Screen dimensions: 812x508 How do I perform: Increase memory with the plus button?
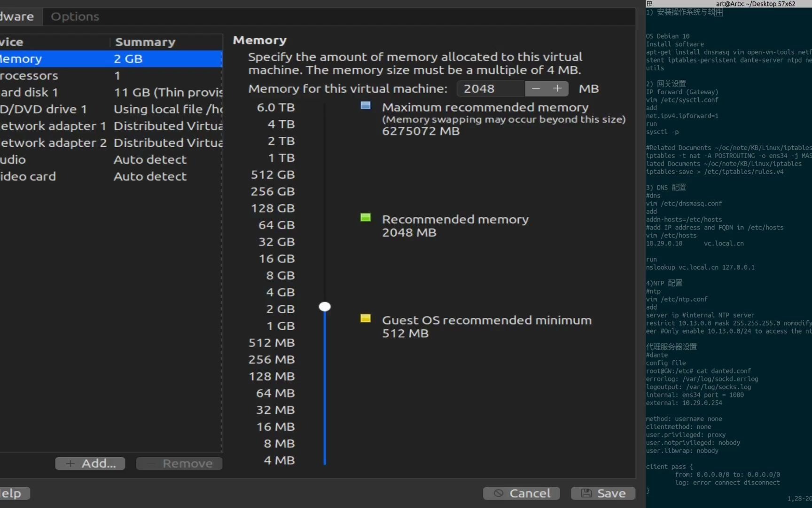tap(557, 88)
